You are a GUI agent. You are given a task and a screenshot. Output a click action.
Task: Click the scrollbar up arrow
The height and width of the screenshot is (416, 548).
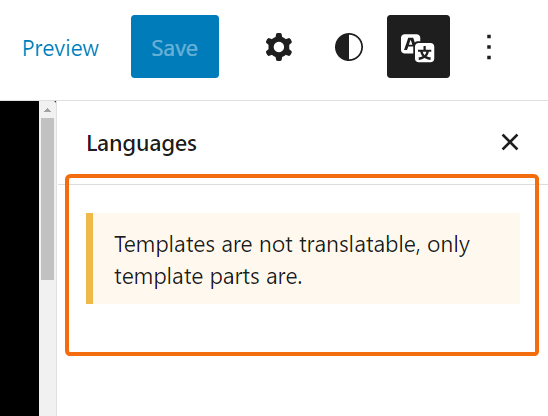click(48, 110)
